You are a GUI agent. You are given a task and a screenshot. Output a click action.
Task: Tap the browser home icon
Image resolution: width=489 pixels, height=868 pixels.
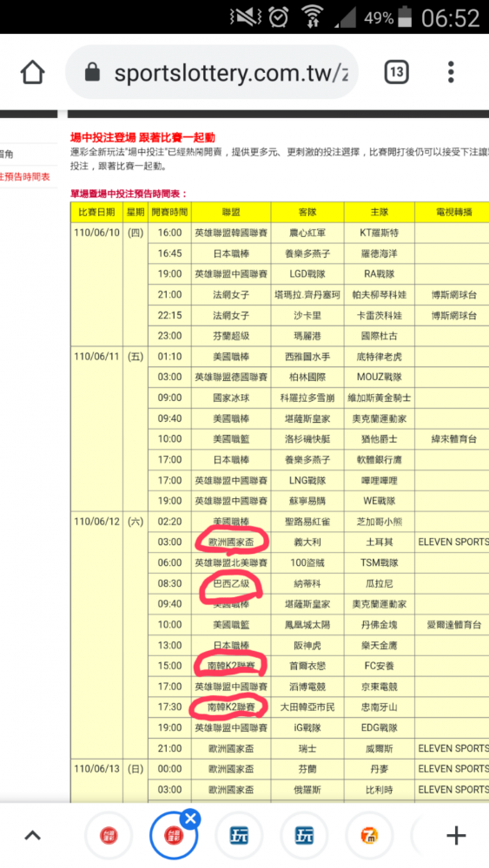[32, 73]
